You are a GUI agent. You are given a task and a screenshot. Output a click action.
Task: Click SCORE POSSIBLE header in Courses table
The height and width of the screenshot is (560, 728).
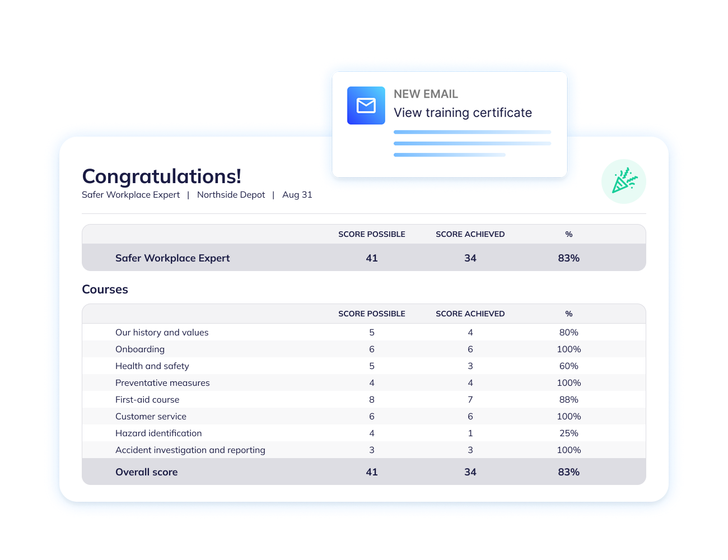pyautogui.click(x=372, y=314)
